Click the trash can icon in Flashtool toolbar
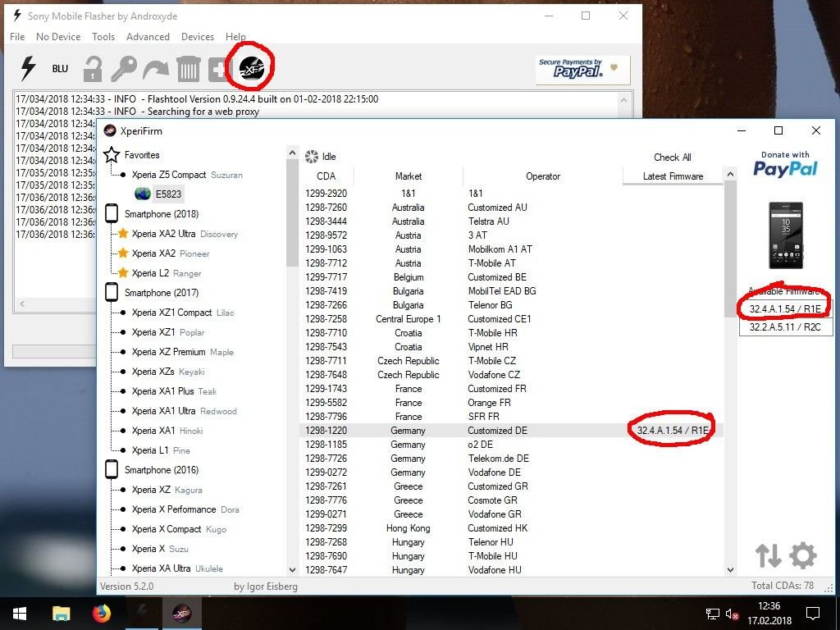 [188, 69]
